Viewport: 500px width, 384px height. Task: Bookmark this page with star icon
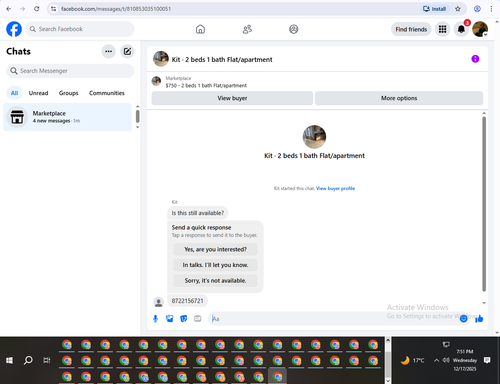pyautogui.click(x=458, y=9)
